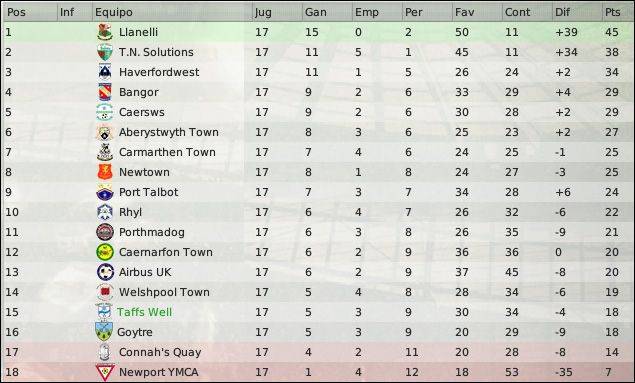Click the Bangor club shield badge
Screen dimensions: 635x383
coord(105,92)
